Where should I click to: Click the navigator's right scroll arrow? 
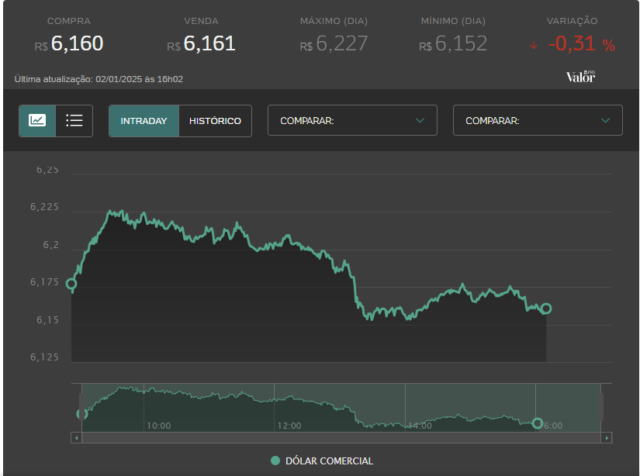coord(607,438)
